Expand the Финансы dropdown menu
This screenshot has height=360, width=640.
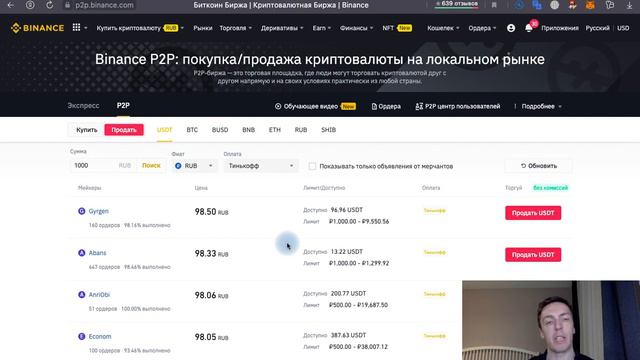point(356,28)
